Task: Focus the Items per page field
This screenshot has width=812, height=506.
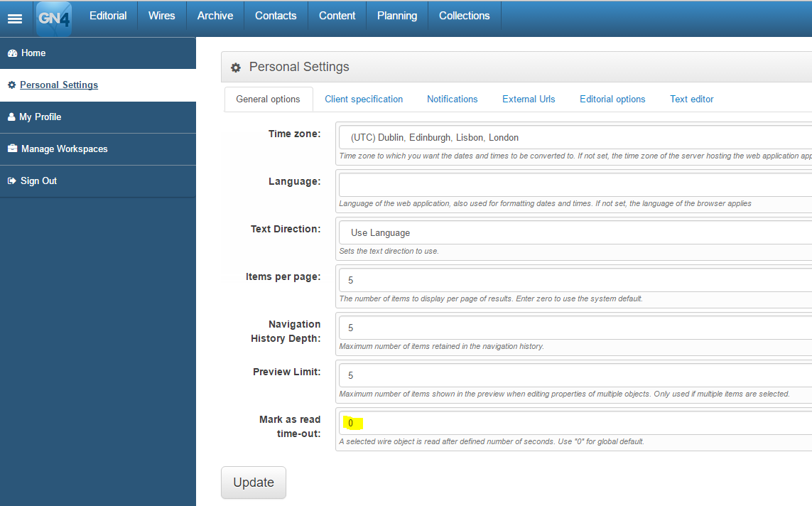Action: click(575, 280)
